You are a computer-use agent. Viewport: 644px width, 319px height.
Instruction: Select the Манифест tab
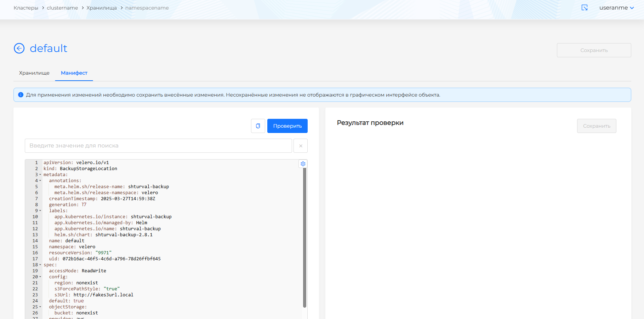pyautogui.click(x=74, y=73)
